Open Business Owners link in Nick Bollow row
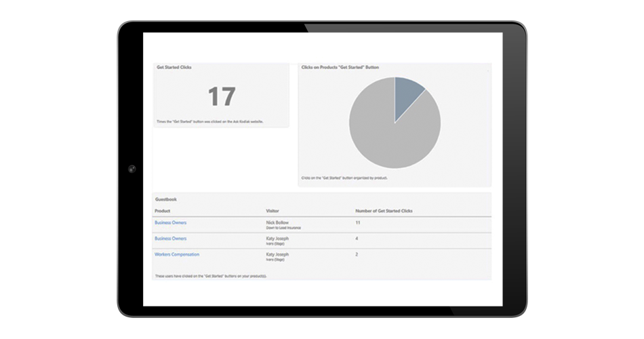 [170, 222]
